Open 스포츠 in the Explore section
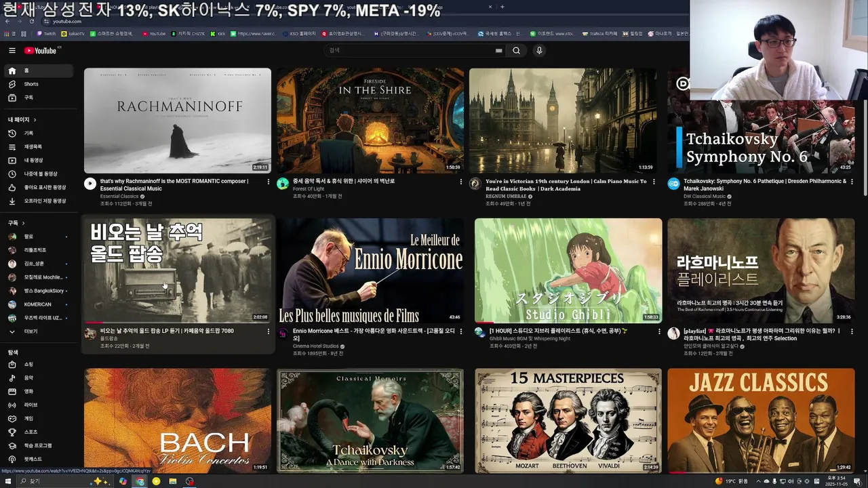868x488 pixels. click(x=39, y=432)
